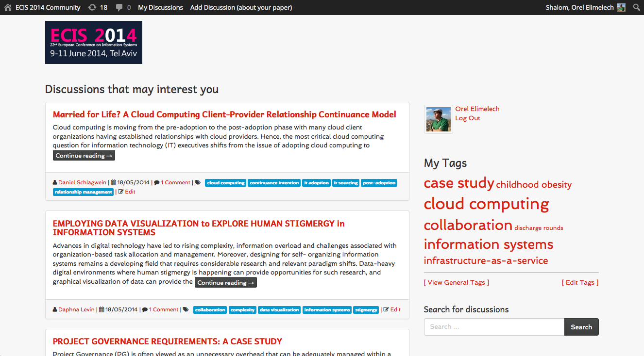644x356 pixels.
Task: Open Orel Elimelech profile link in sidebar
Action: [477, 109]
